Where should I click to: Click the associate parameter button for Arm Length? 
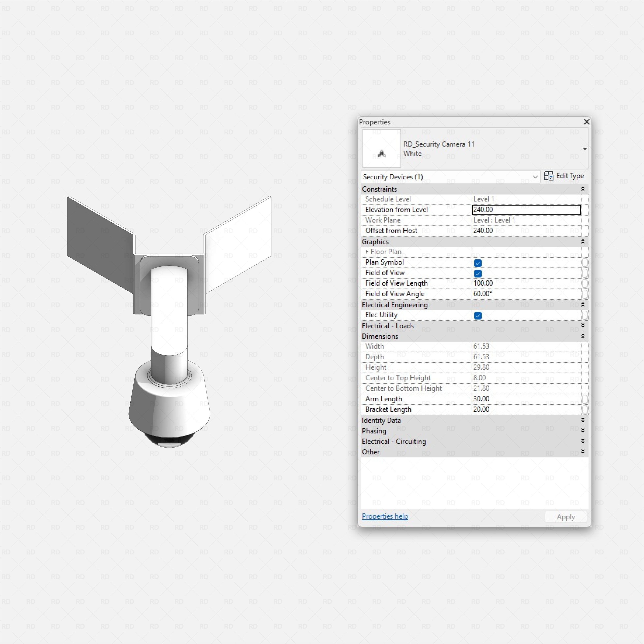pos(584,399)
